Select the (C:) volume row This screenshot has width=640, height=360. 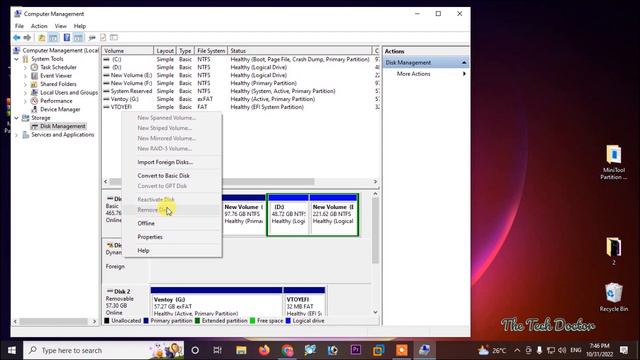click(241, 59)
